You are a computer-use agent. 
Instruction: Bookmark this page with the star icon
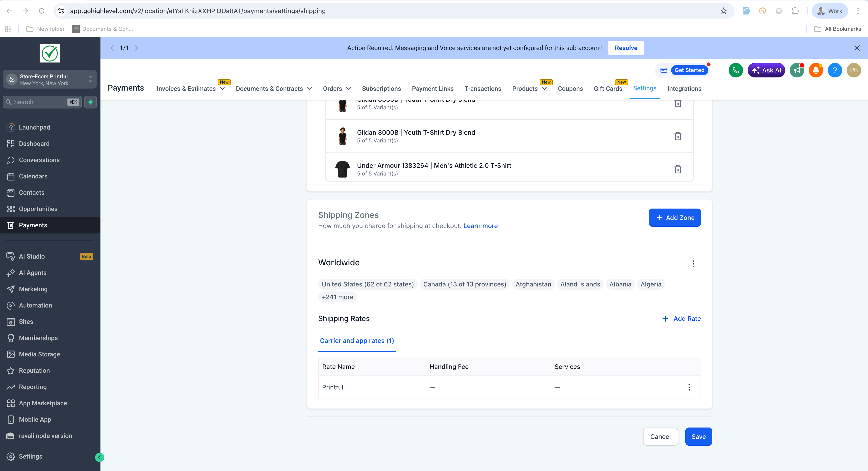click(723, 11)
